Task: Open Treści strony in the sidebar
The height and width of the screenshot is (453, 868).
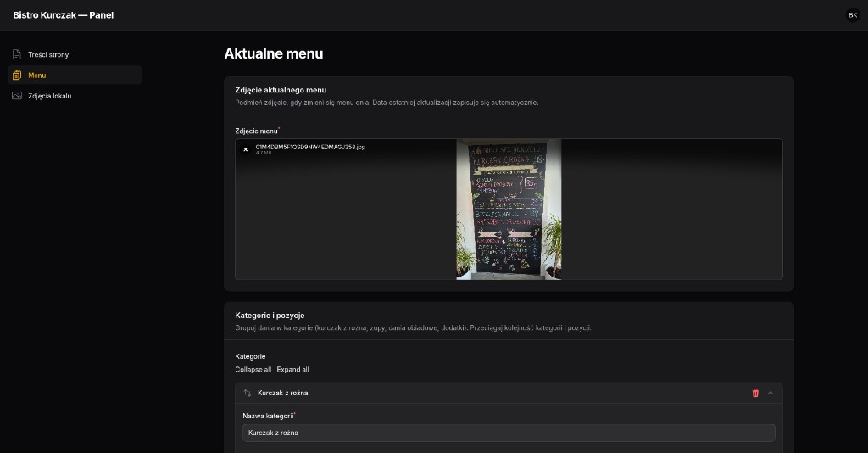Action: [x=75, y=54]
